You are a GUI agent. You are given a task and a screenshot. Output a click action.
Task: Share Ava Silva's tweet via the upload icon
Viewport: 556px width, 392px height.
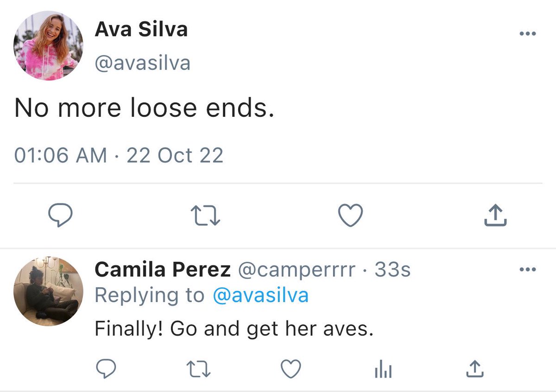(495, 215)
